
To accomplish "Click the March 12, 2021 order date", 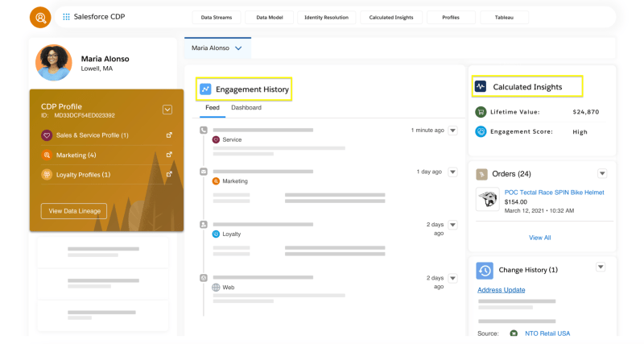I will tap(539, 210).
